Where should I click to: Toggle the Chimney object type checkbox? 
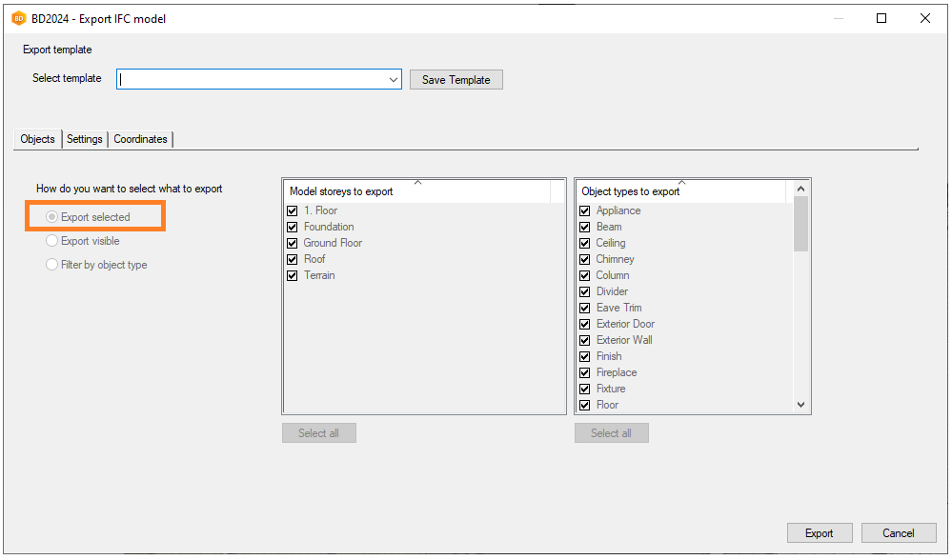click(585, 259)
